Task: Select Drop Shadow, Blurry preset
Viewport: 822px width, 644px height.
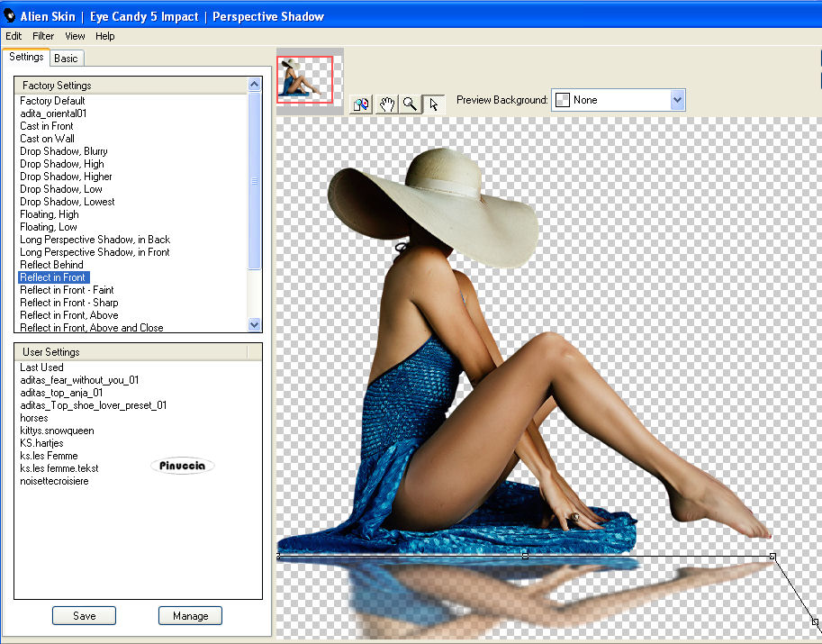Action: [64, 151]
